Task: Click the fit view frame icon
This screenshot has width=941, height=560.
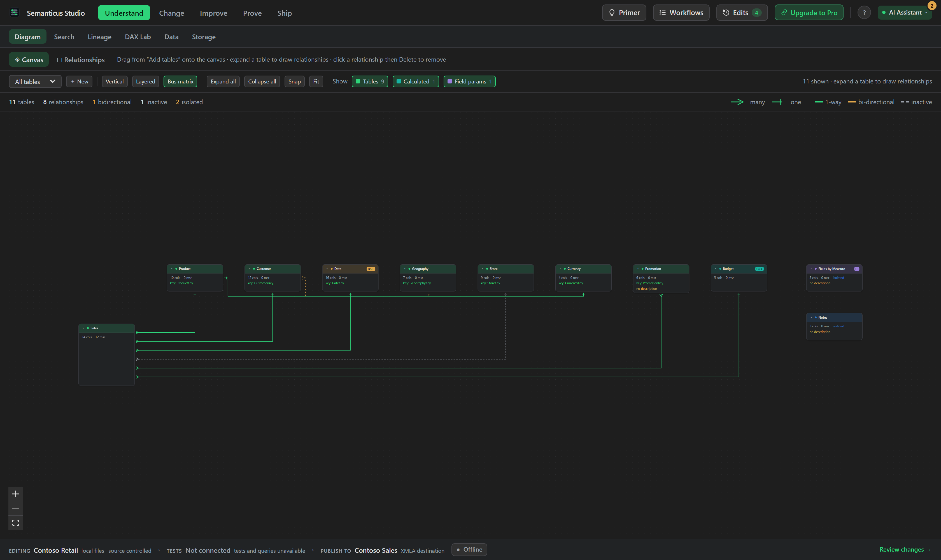Action: [x=15, y=523]
